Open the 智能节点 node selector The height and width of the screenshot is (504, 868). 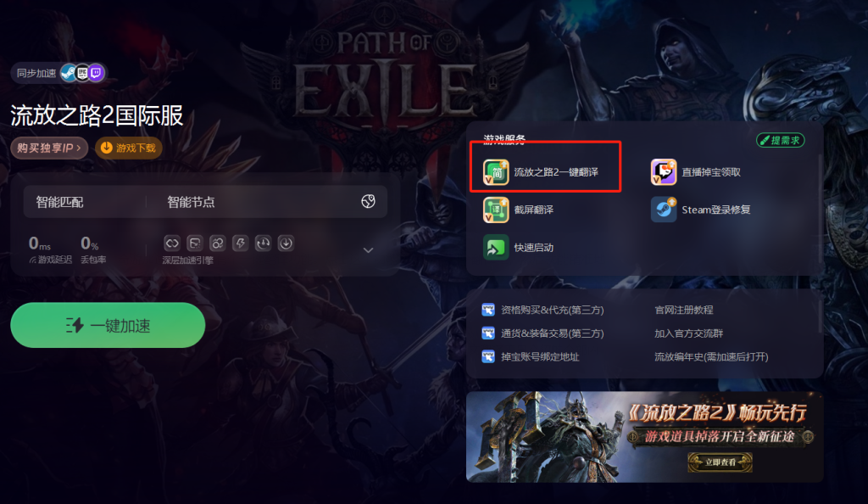coord(191,202)
